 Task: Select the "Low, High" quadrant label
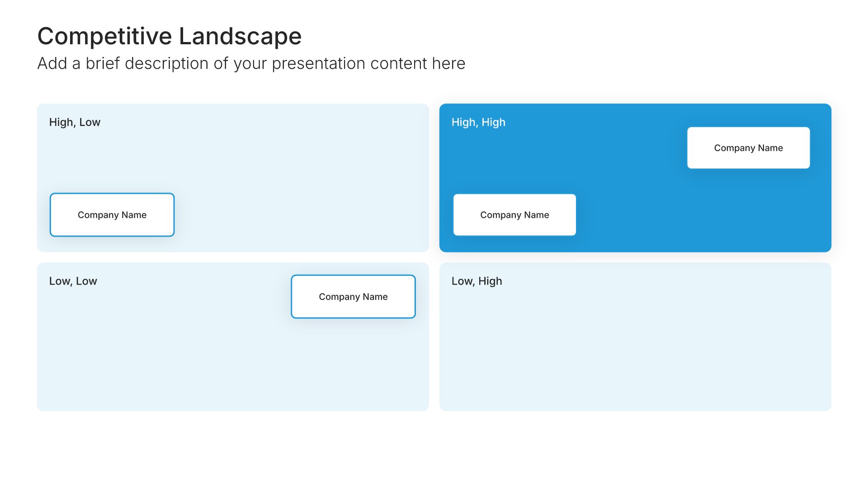point(476,281)
